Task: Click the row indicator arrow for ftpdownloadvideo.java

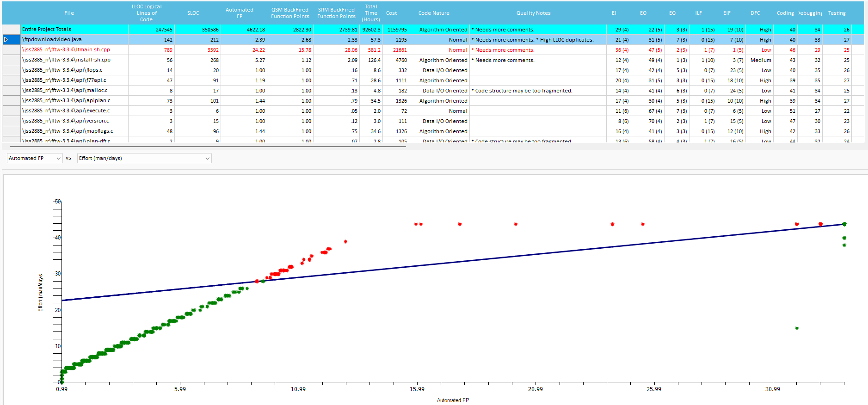Action: [6, 40]
